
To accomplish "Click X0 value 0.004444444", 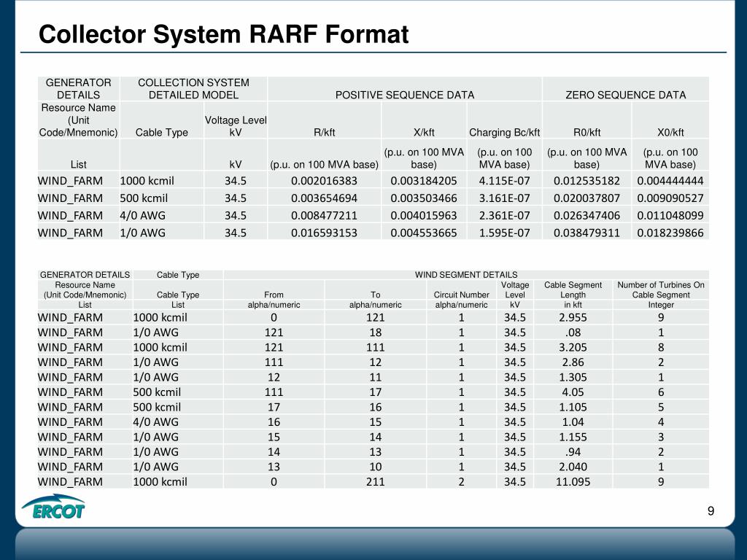I will (x=670, y=181).
